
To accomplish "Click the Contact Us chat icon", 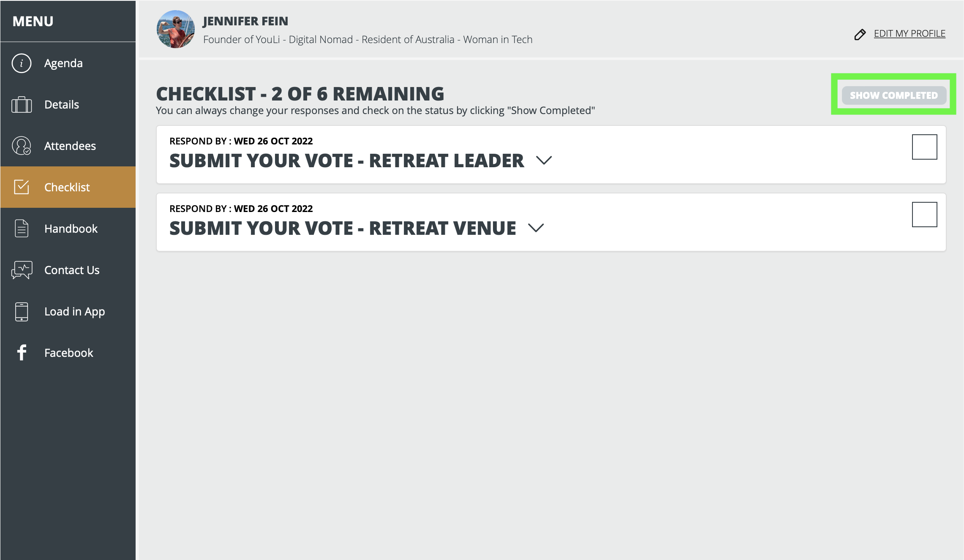I will (22, 270).
